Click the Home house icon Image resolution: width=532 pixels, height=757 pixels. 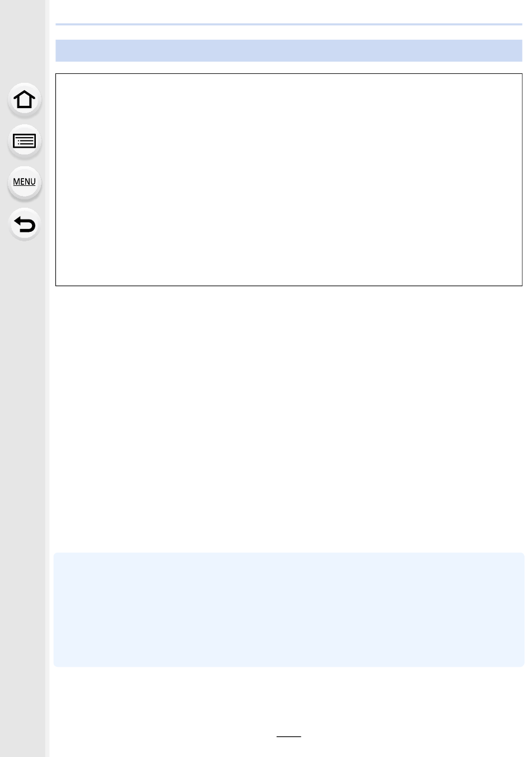click(24, 100)
